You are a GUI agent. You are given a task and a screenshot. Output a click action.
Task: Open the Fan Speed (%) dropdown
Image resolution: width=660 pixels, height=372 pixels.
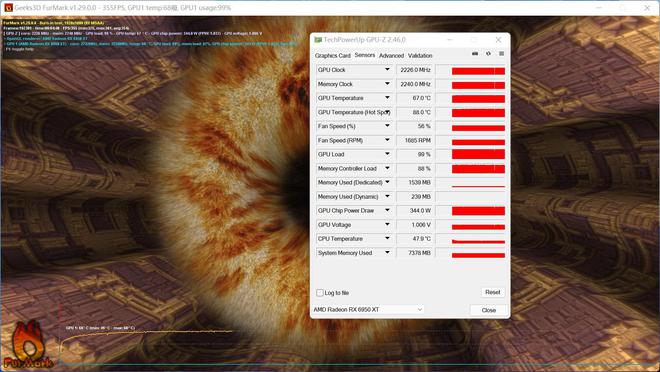[x=387, y=126]
